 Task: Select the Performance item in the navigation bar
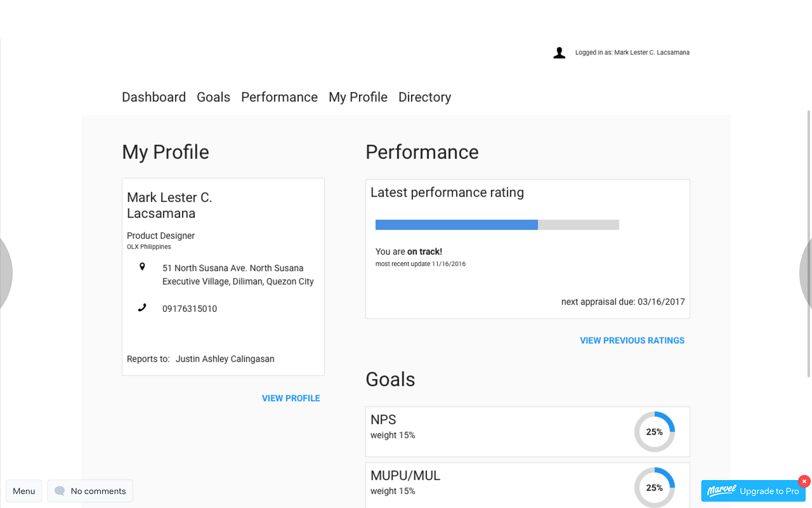[279, 97]
